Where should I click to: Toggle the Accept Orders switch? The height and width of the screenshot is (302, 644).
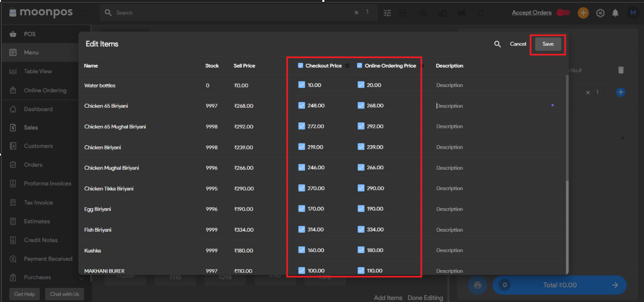(x=563, y=12)
